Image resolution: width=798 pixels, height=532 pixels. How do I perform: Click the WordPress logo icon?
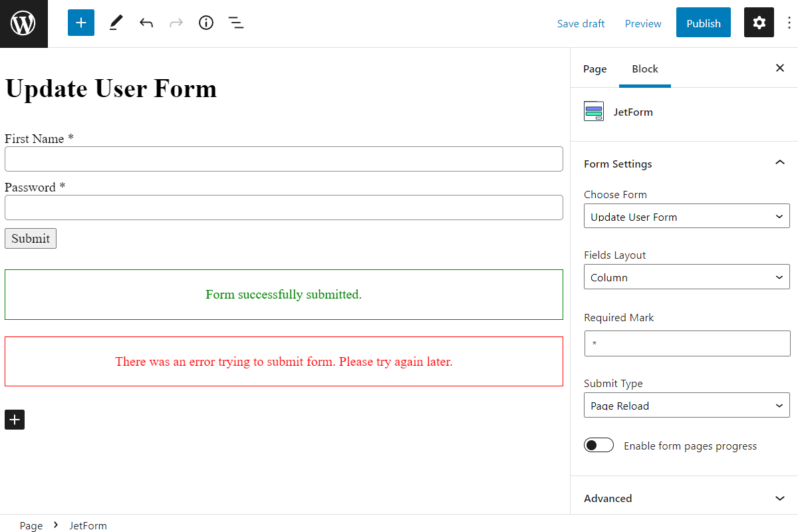tap(23, 23)
